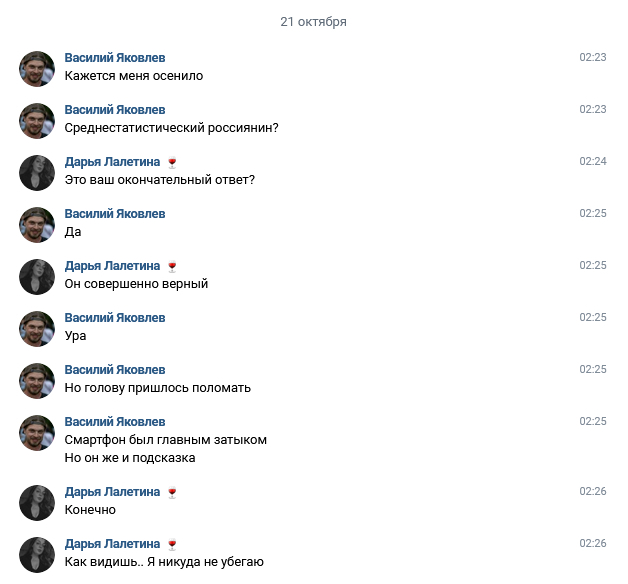Click Дарья's avatar beside "Конечно" message
The width and height of the screenshot is (628, 584).
[x=36, y=502]
